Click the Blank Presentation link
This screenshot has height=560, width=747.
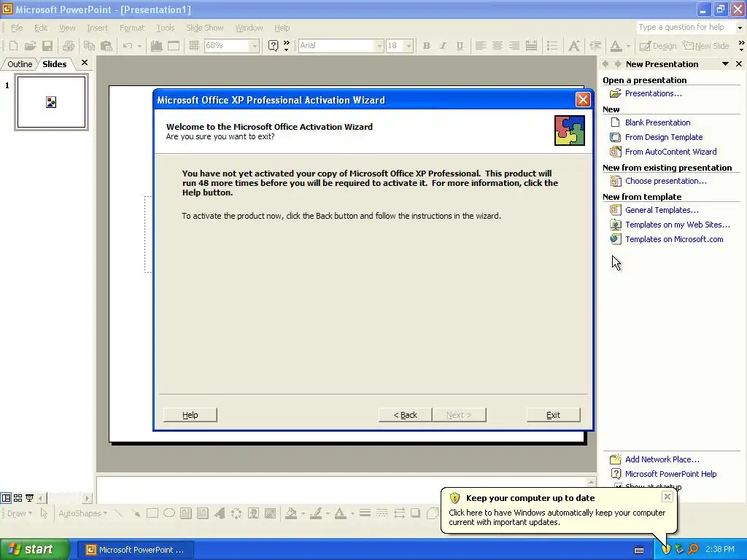click(657, 122)
